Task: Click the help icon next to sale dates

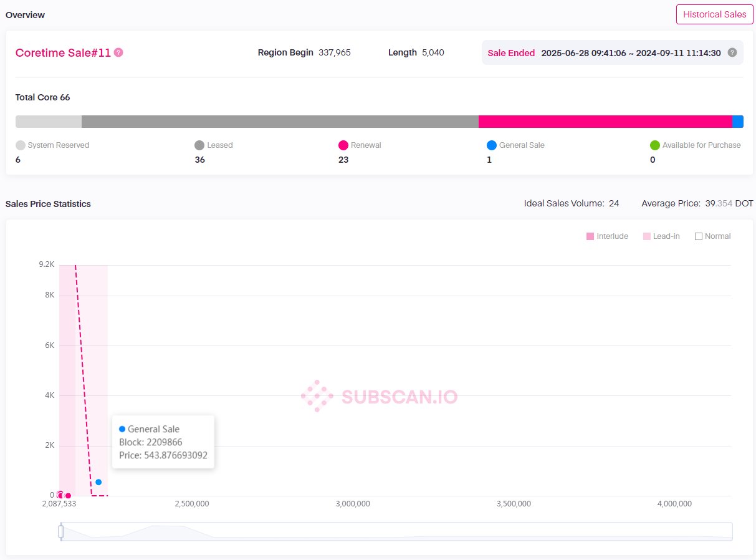Action: coord(732,53)
